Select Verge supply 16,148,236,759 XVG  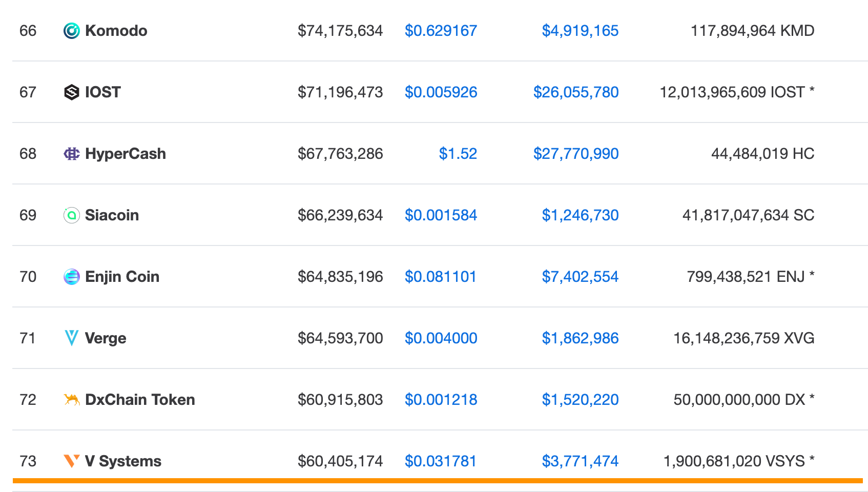(743, 338)
